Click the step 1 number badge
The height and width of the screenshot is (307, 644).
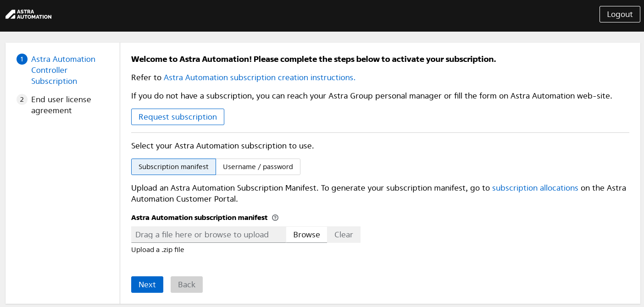(22, 59)
